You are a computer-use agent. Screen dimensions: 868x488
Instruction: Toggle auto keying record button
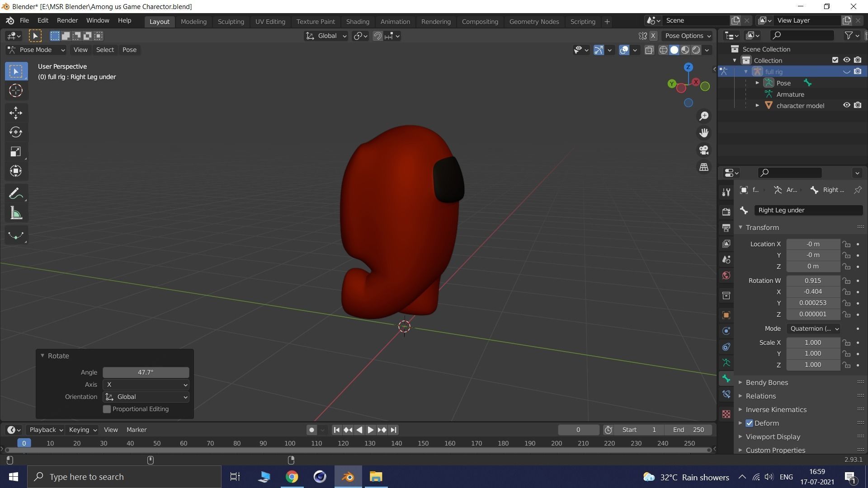311,430
